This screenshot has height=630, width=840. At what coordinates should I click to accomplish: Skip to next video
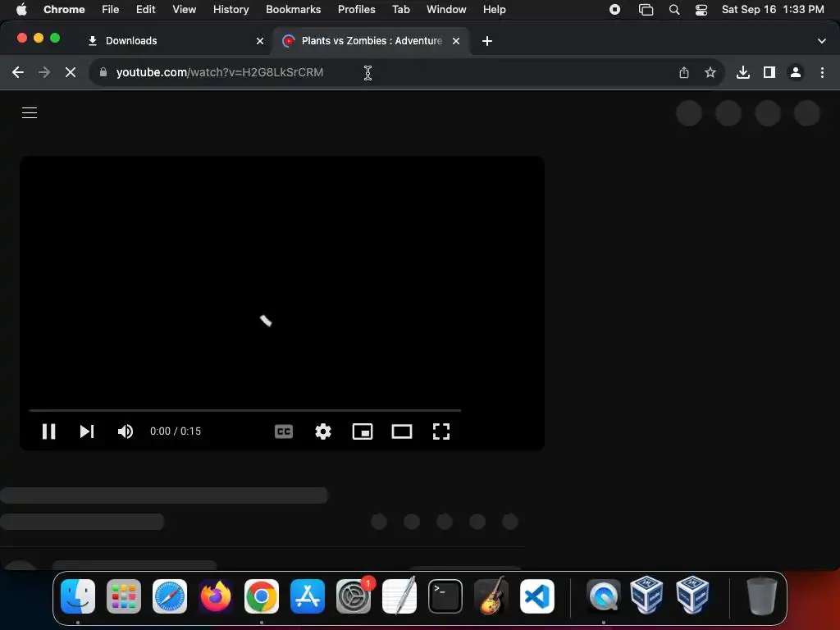coord(87,431)
